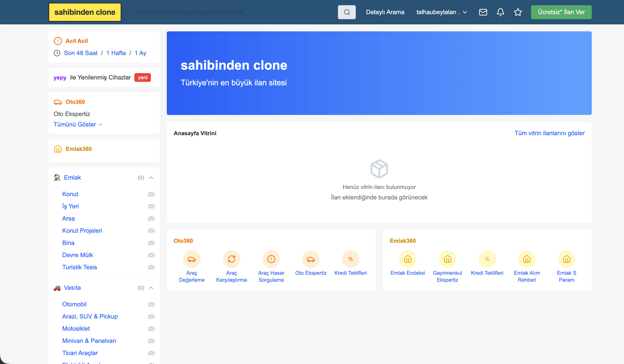Click the favorites star icon
The image size is (624, 364).
pyautogui.click(x=518, y=12)
